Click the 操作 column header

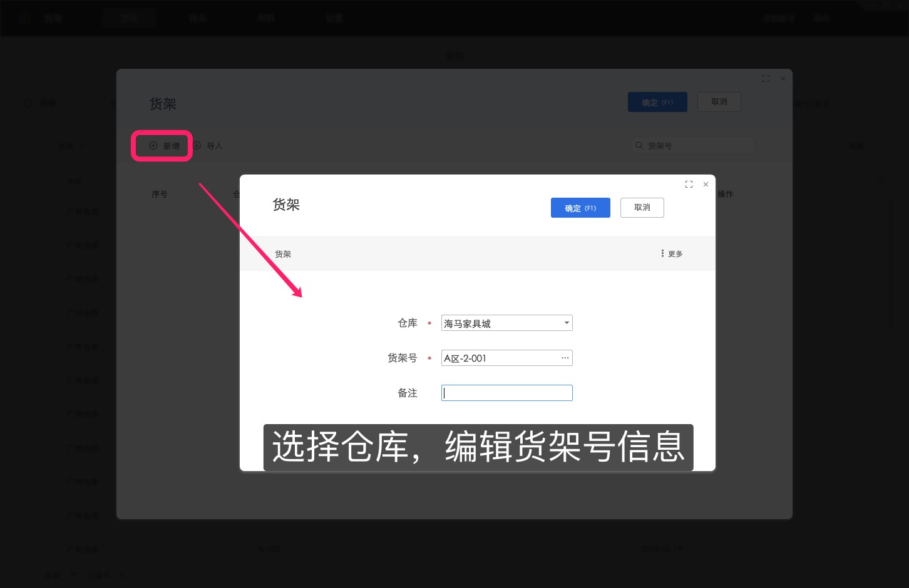click(x=726, y=194)
